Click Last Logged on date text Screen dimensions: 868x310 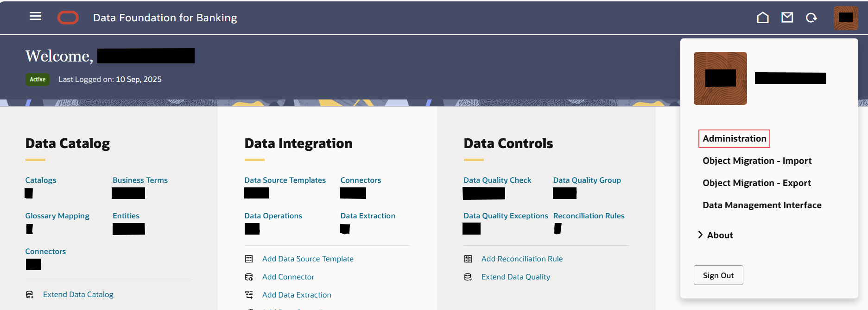pos(110,79)
